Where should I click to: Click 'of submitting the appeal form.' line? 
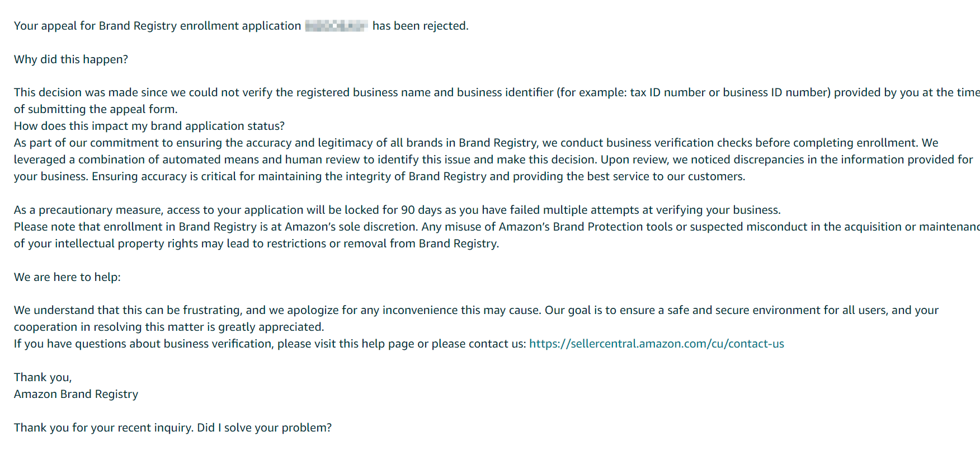96,109
